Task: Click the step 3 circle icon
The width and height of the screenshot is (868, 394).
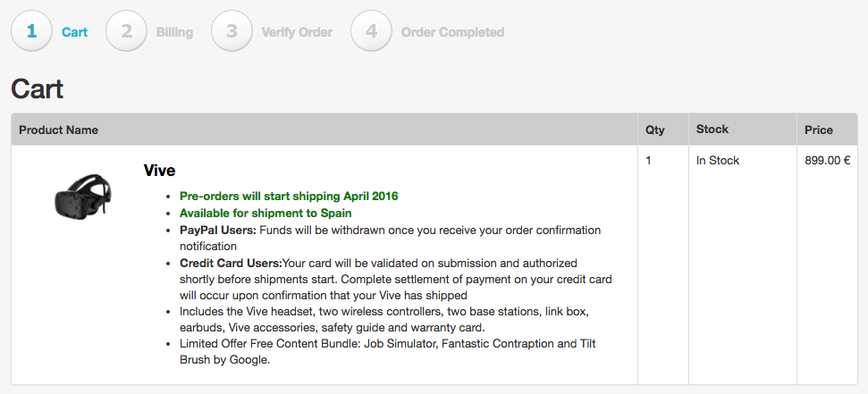Action: [232, 32]
